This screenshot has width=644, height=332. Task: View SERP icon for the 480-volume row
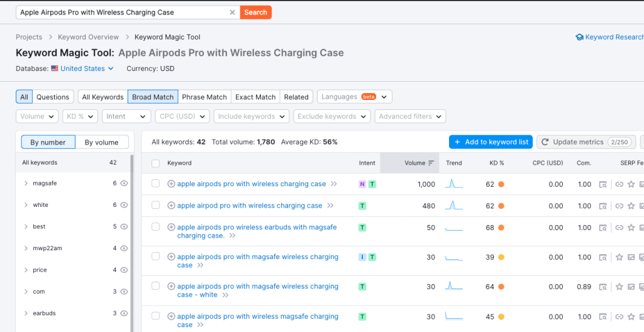point(602,206)
